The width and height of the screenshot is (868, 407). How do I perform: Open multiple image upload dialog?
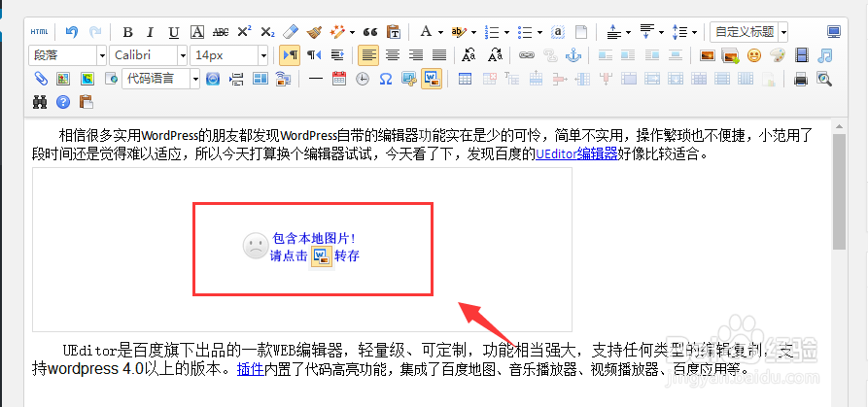(731, 55)
